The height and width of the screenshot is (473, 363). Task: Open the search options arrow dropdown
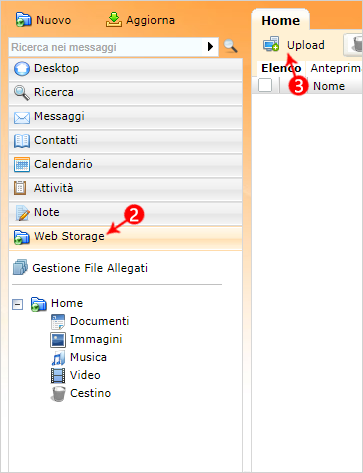click(x=210, y=46)
